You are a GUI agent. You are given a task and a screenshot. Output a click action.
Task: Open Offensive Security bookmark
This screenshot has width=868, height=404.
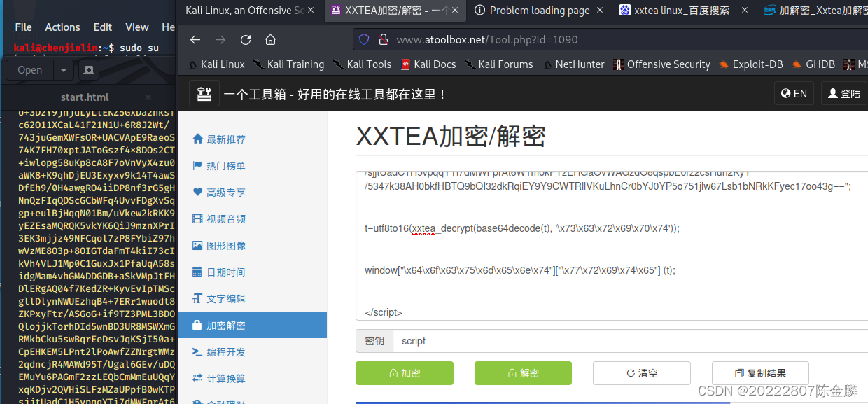pos(661,64)
